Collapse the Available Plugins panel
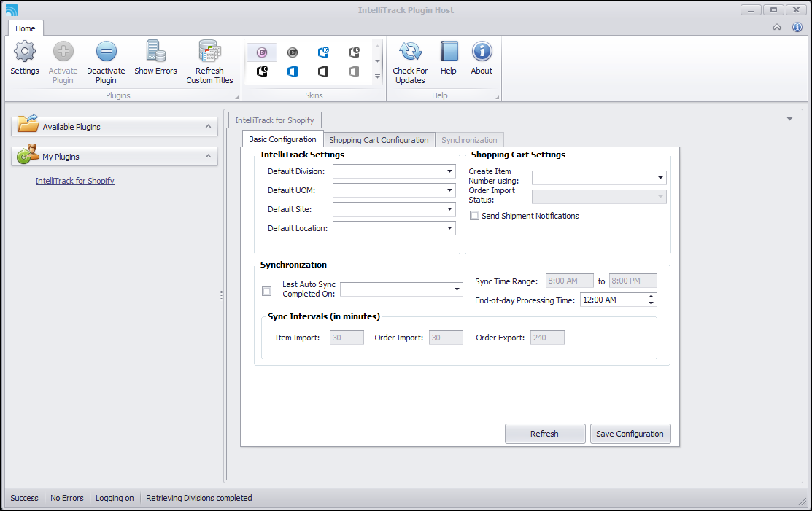This screenshot has height=511, width=812. [208, 126]
